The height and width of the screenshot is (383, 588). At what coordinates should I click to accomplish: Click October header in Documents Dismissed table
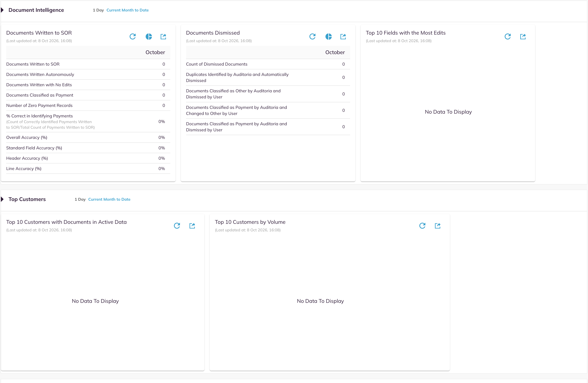click(335, 52)
